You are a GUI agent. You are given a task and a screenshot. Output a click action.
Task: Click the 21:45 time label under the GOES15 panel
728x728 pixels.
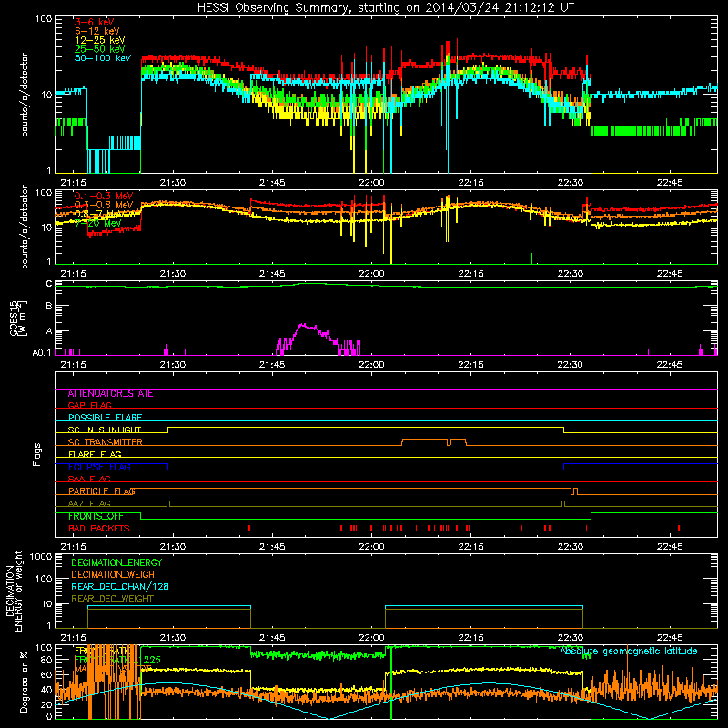pyautogui.click(x=272, y=365)
